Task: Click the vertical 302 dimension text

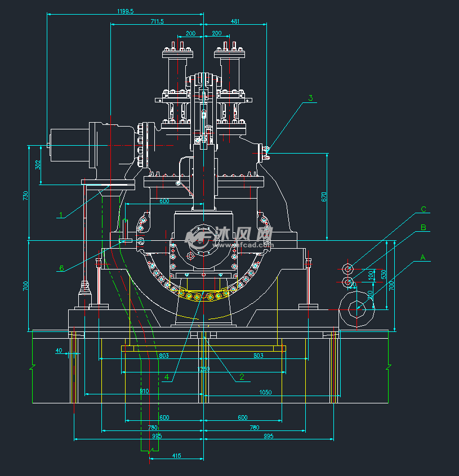Action: coord(38,165)
